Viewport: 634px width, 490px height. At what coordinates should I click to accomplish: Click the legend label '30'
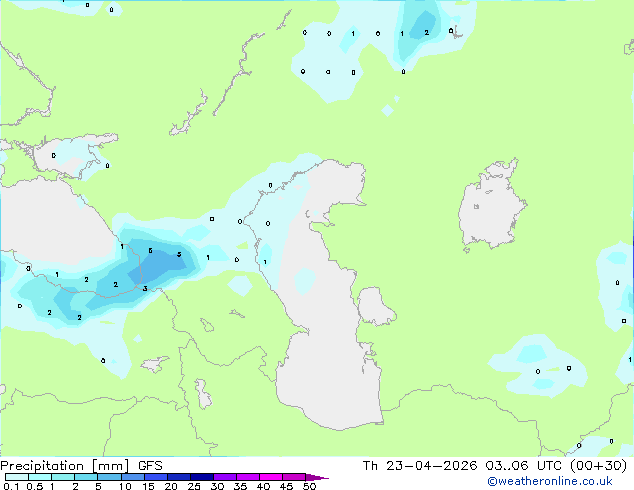(x=217, y=486)
